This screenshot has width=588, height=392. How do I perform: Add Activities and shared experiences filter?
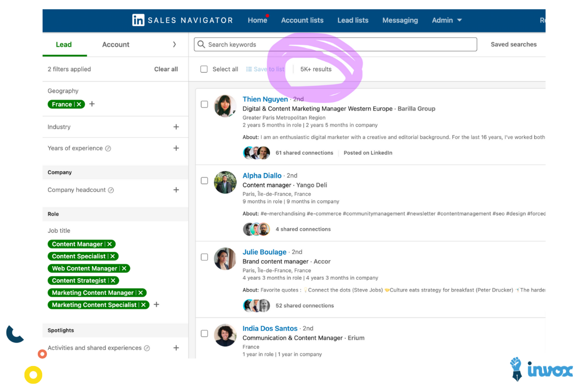pyautogui.click(x=176, y=348)
